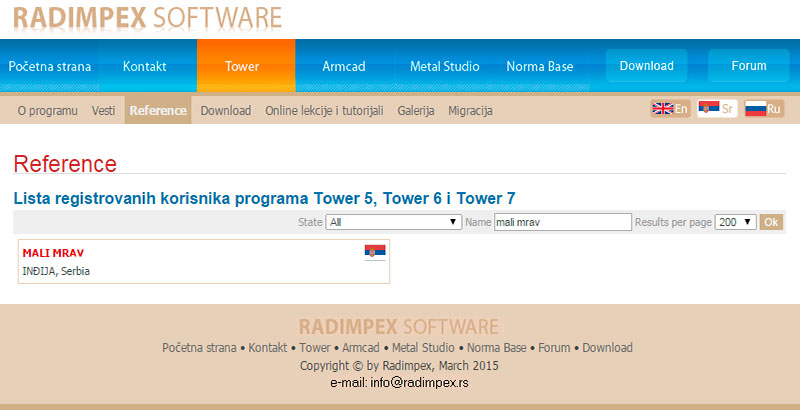Click footer Kontakt link
Image resolution: width=800 pixels, height=410 pixels.
tap(268, 348)
